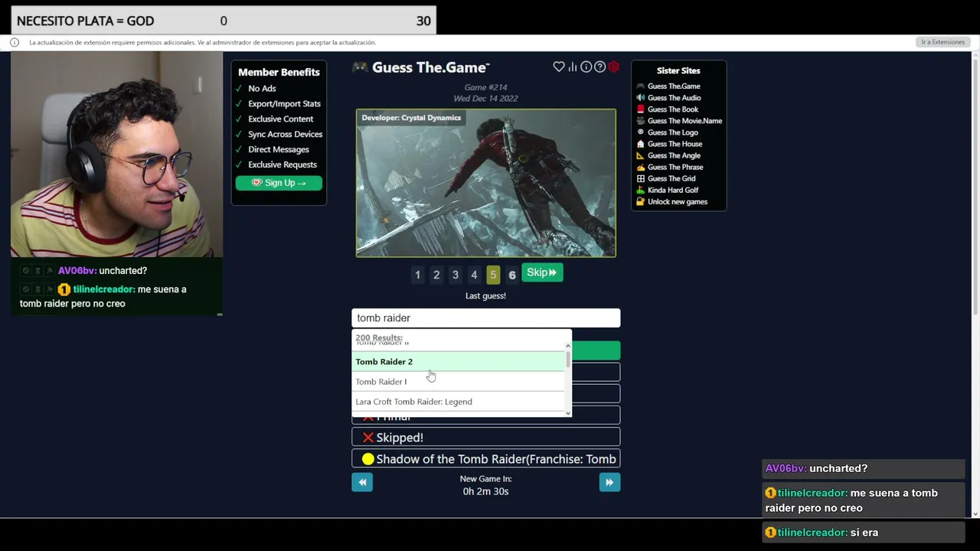Click the green Skip button
Viewport: 980px width, 551px height.
coord(542,272)
